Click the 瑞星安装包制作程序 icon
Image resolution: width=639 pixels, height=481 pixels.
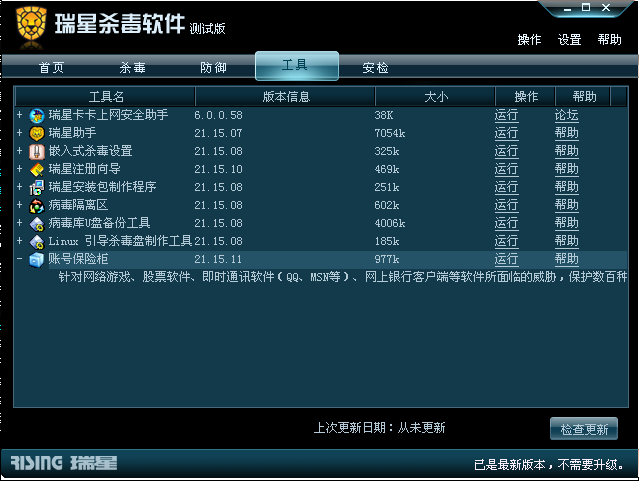click(37, 188)
